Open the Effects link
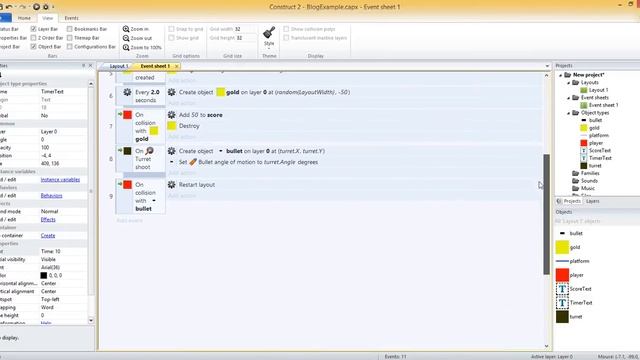 pyautogui.click(x=48, y=220)
